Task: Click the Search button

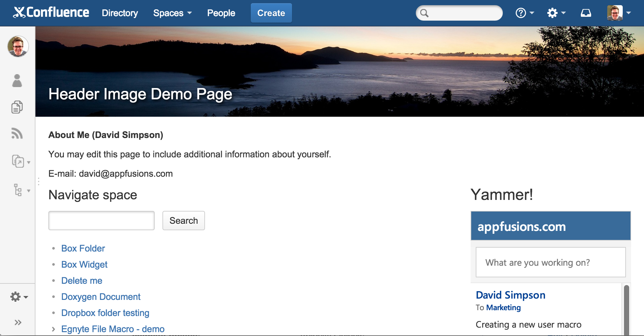Action: [184, 221]
